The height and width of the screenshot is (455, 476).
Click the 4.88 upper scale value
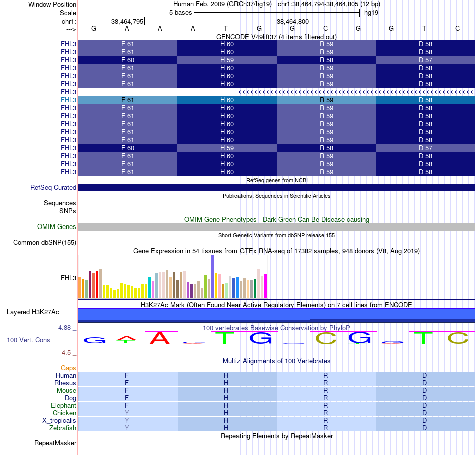[64, 328]
